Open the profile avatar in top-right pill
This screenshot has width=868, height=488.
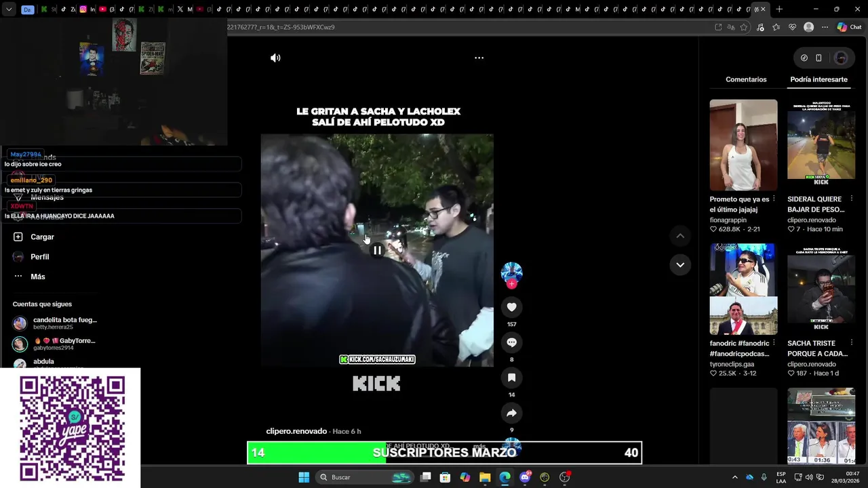point(841,58)
